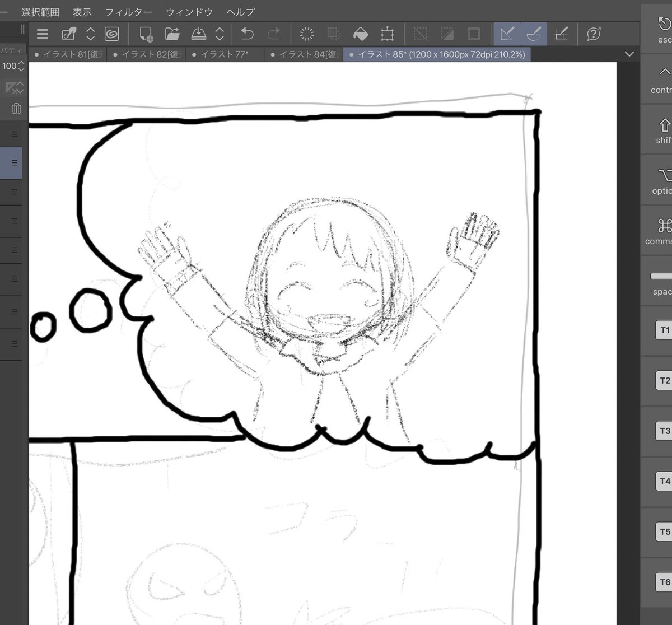Screen dimensions: 672x625
Task: Open the hamburger main menu
Action: [x=43, y=34]
